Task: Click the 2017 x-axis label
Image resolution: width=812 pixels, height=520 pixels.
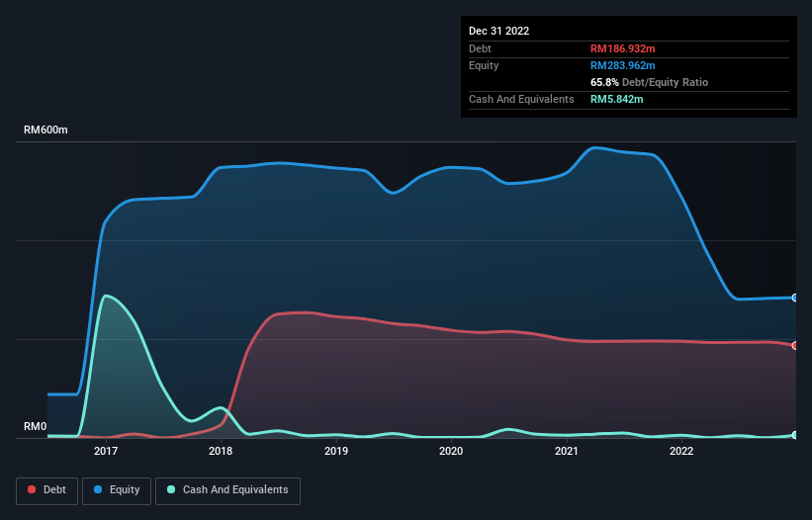Action: tap(106, 451)
